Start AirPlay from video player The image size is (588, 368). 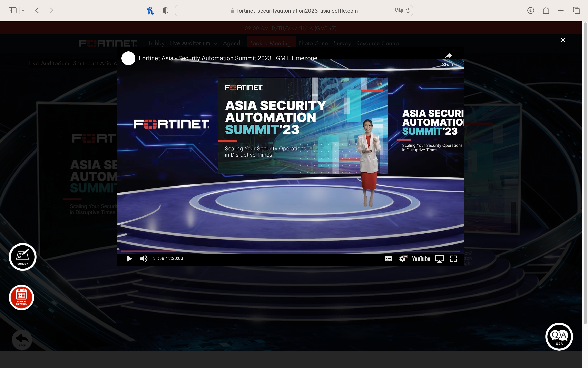pos(439,259)
